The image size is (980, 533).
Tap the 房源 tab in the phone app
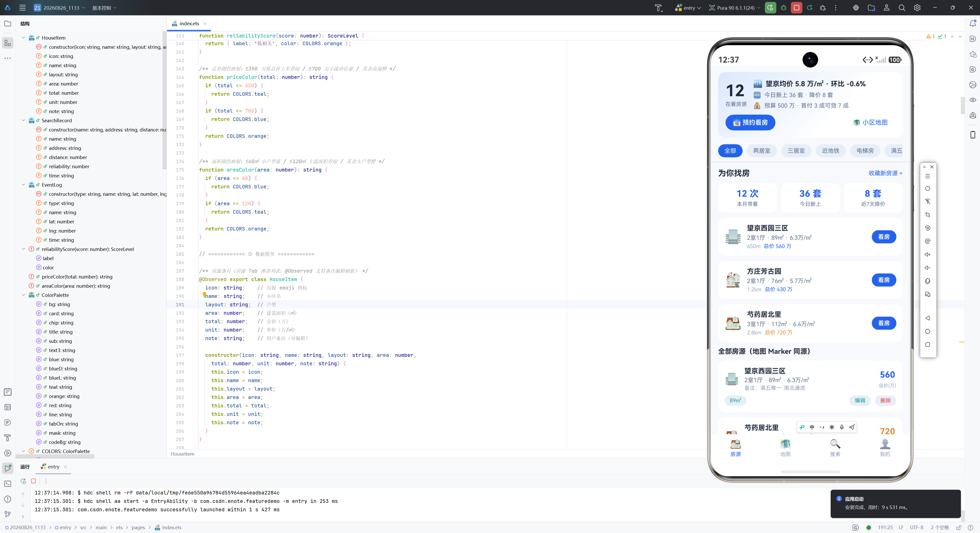[x=735, y=448]
